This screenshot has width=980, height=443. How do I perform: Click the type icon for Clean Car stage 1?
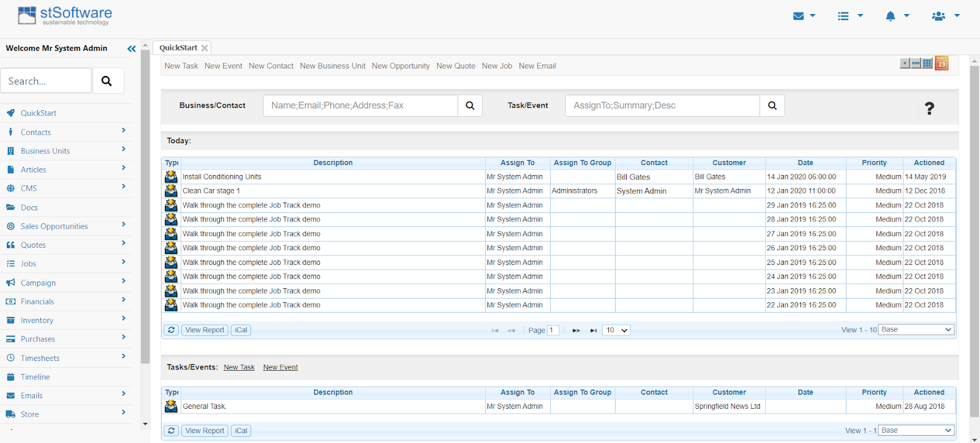coord(171,191)
